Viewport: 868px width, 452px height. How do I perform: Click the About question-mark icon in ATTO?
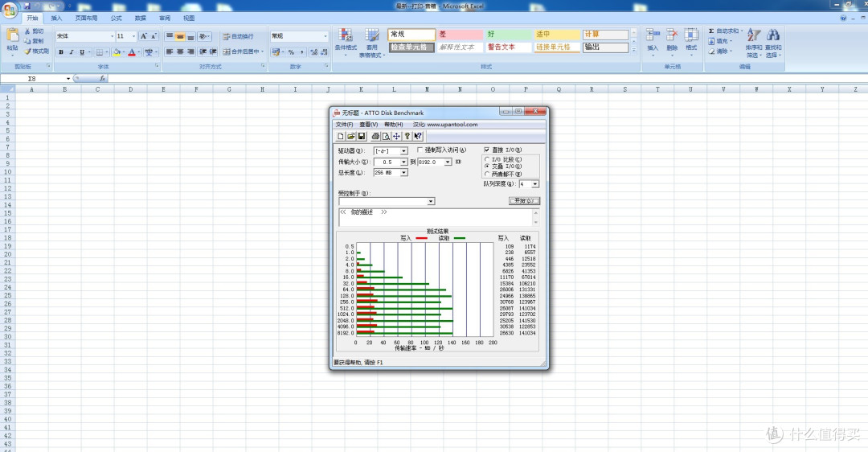[x=407, y=136]
